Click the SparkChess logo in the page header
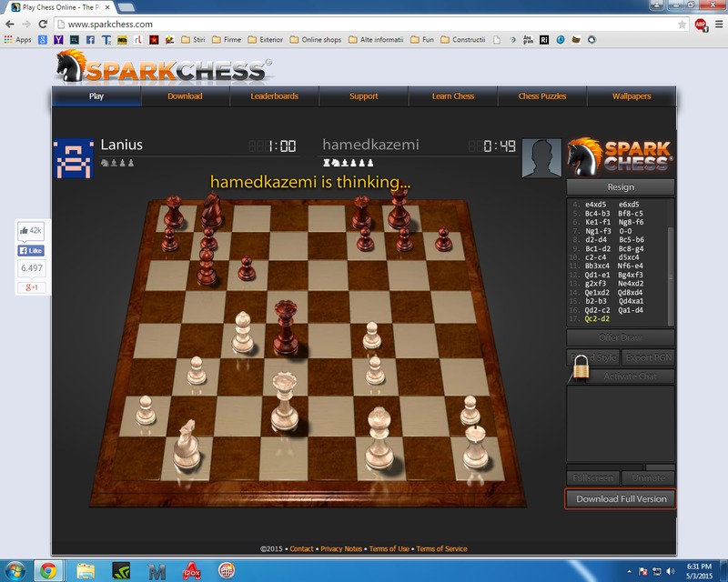This screenshot has height=582, width=728. coord(164,68)
